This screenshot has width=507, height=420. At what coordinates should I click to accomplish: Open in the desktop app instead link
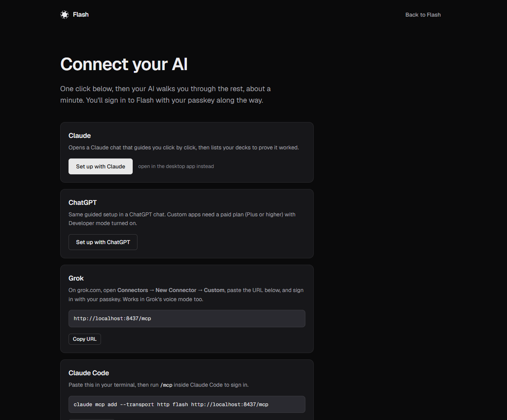176,166
